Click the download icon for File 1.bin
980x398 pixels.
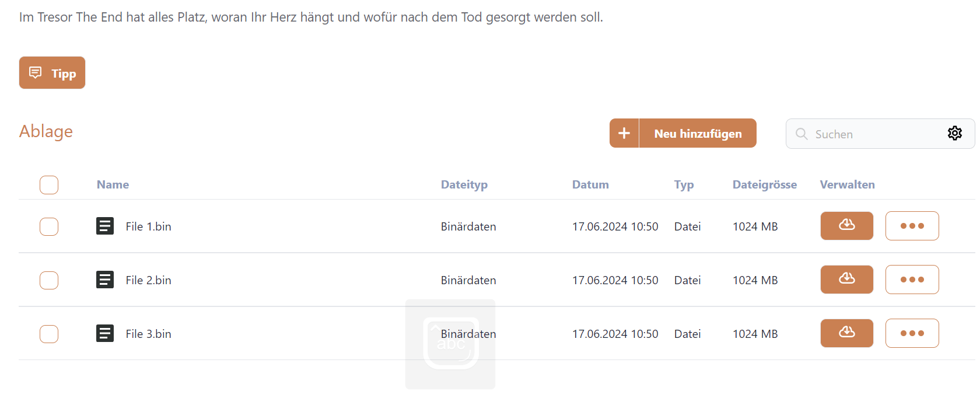pyautogui.click(x=846, y=226)
